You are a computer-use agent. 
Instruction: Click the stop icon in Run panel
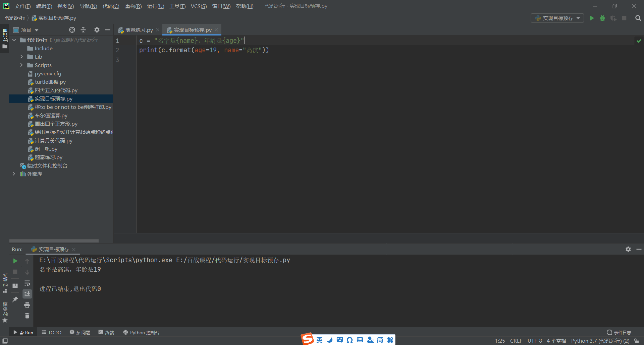click(15, 272)
